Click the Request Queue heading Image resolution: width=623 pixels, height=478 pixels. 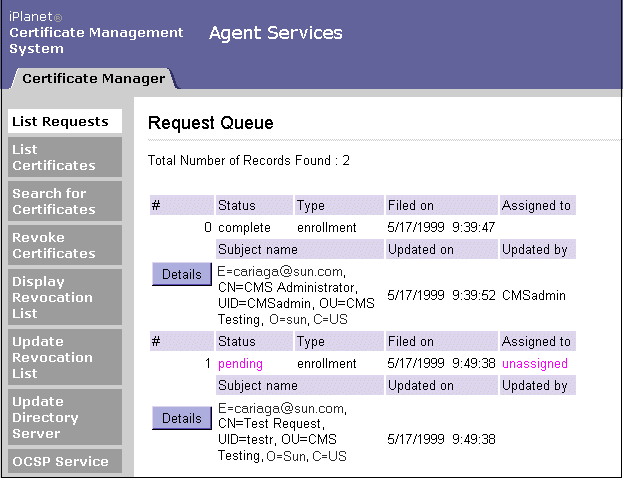click(211, 123)
